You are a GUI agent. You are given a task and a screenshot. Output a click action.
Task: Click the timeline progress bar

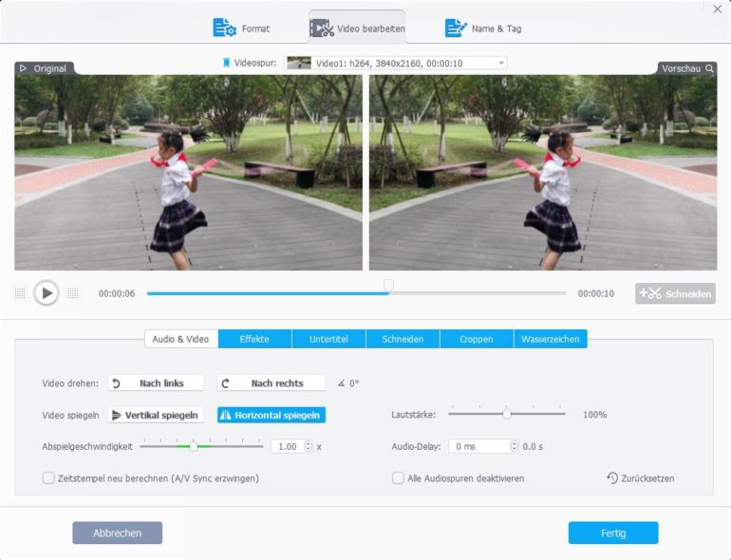[356, 293]
